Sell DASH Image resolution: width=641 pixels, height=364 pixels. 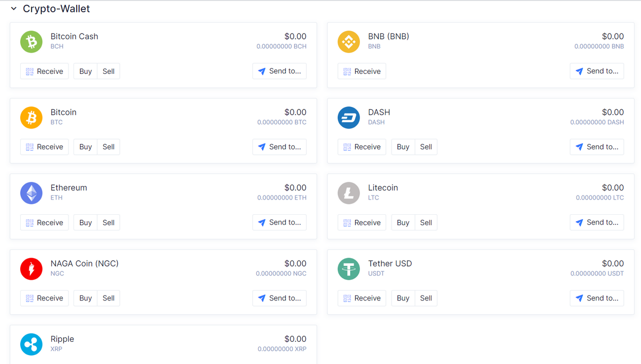point(426,147)
